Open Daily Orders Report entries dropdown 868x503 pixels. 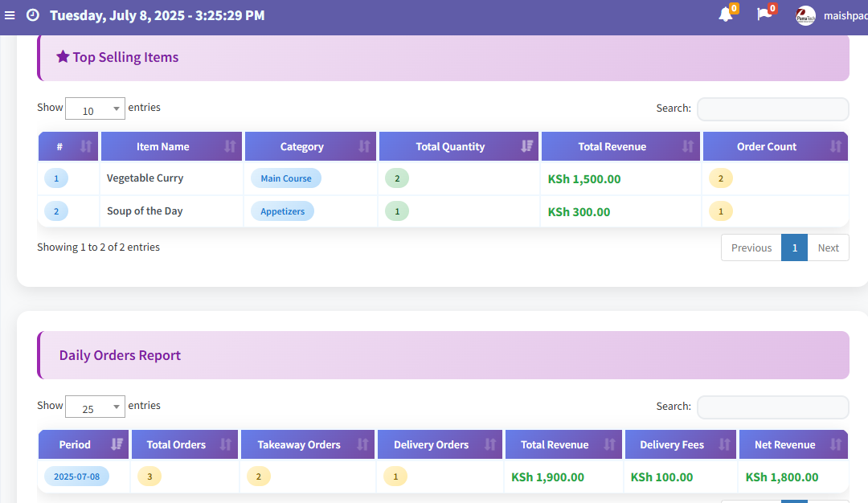pyautogui.click(x=95, y=407)
